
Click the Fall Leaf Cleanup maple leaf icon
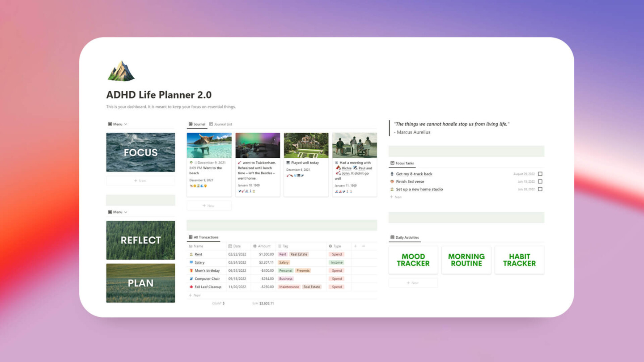[x=191, y=287]
